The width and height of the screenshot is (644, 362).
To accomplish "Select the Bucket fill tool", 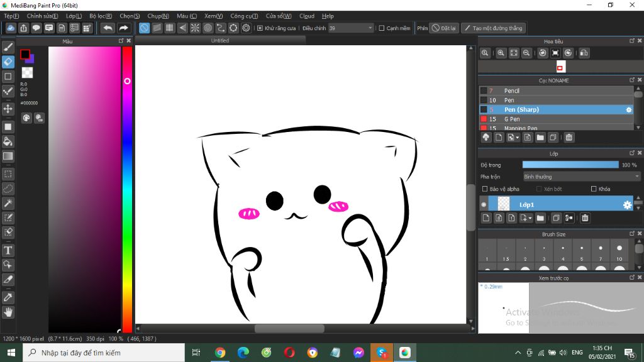I will (x=8, y=141).
